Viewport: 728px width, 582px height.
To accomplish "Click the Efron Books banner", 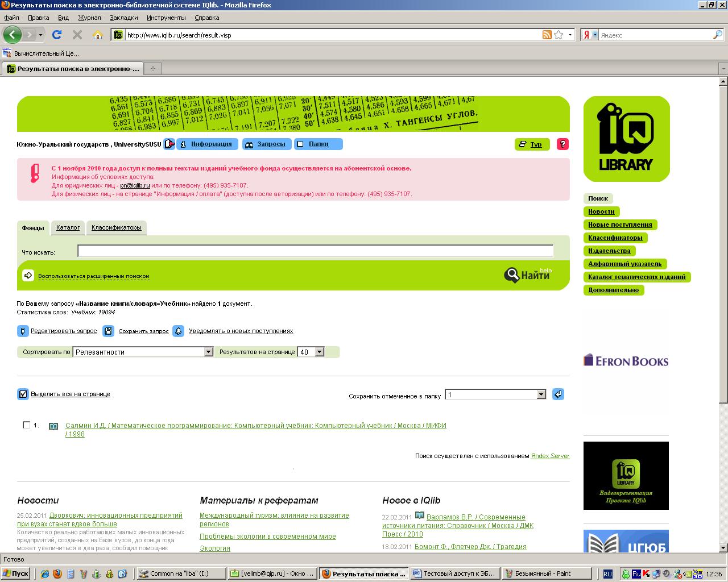I will (x=626, y=360).
